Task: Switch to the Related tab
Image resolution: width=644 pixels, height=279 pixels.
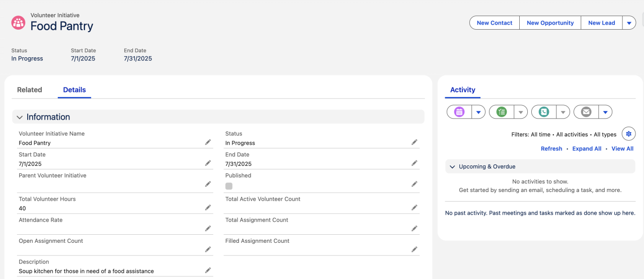Action: click(x=30, y=90)
